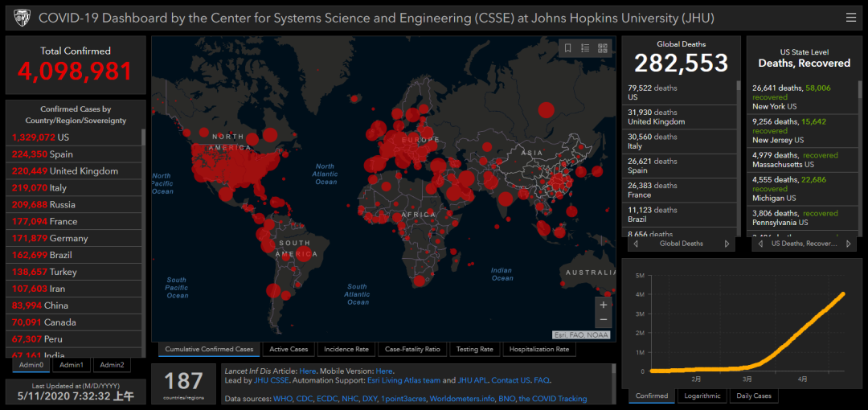Click the Michigan US deaths entry
This screenshot has height=410, width=868.
coord(803,188)
